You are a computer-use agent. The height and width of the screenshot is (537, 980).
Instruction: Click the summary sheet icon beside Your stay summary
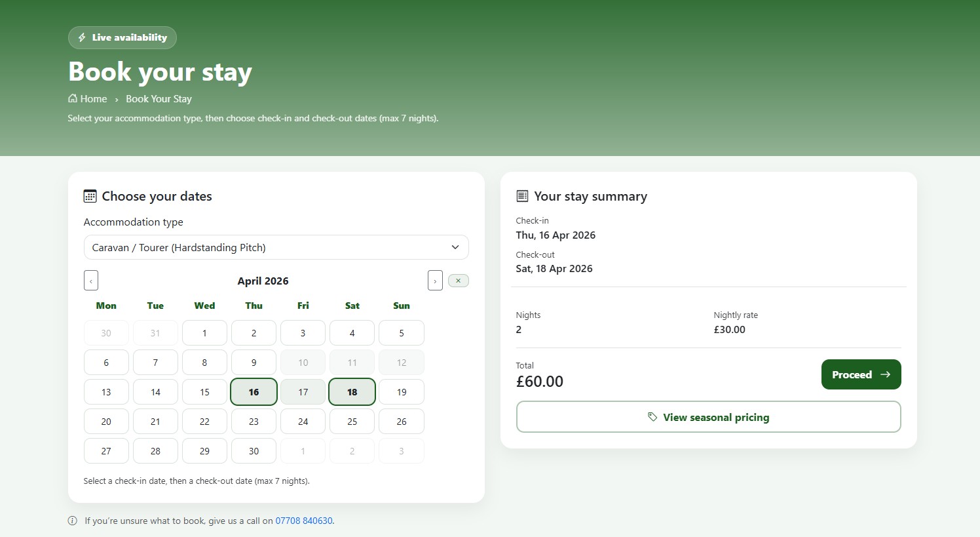point(522,195)
